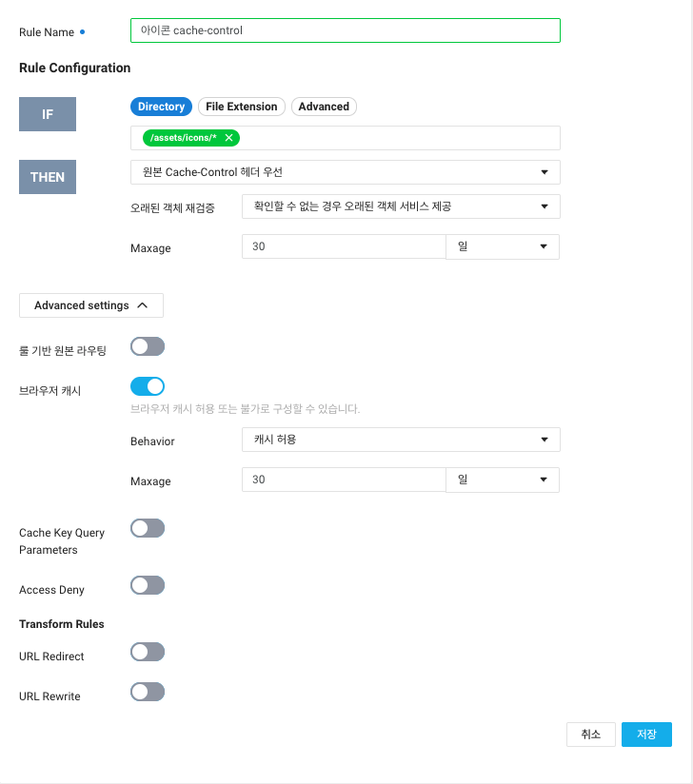Collapse the Advanced settings section
Image resolution: width=693 pixels, height=784 pixels.
point(90,304)
